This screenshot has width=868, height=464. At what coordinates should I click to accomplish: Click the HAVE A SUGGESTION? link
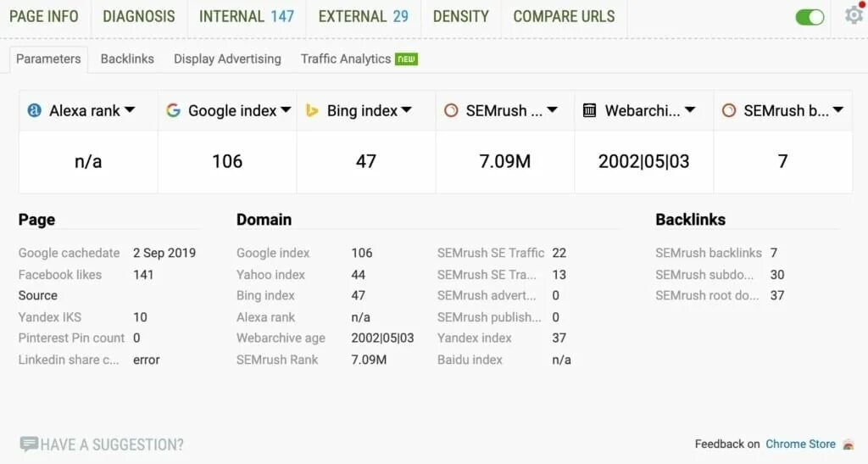tap(111, 444)
